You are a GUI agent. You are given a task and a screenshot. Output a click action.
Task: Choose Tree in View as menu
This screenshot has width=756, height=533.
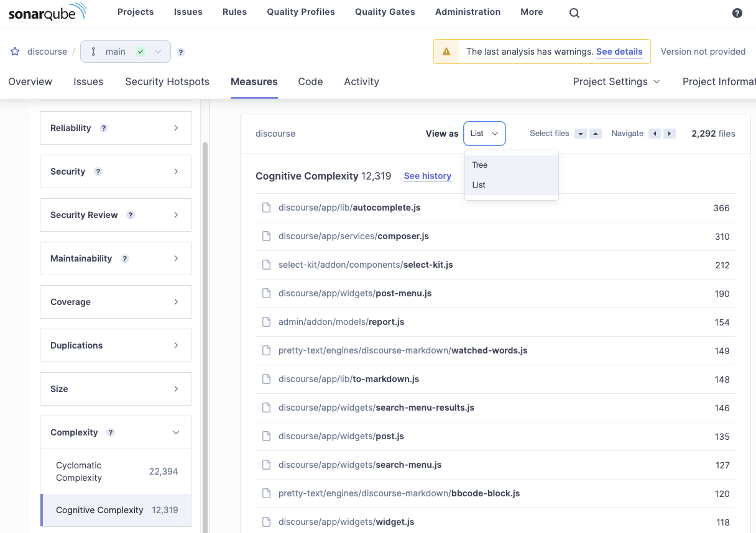pos(511,165)
